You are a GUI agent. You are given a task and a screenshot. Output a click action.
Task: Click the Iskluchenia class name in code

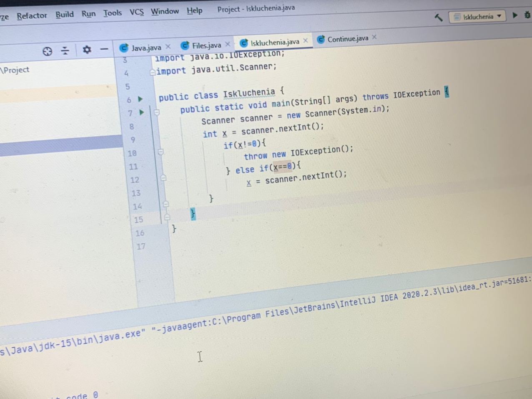[x=249, y=93]
